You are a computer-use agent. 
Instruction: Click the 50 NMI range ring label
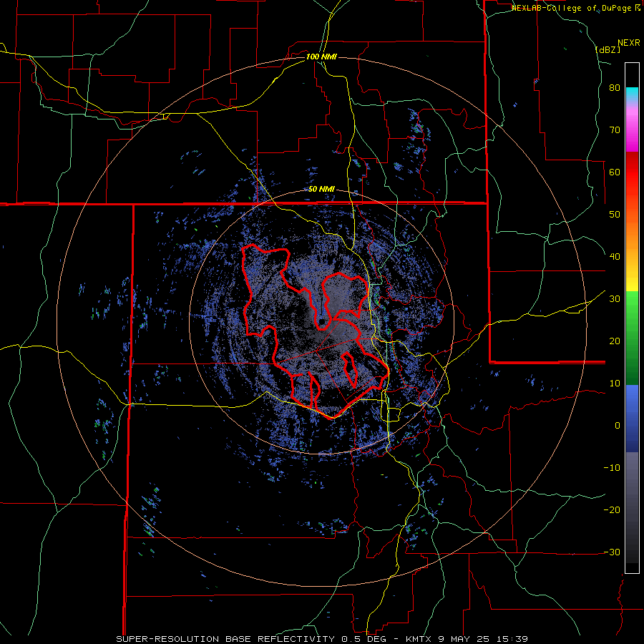coord(321,189)
